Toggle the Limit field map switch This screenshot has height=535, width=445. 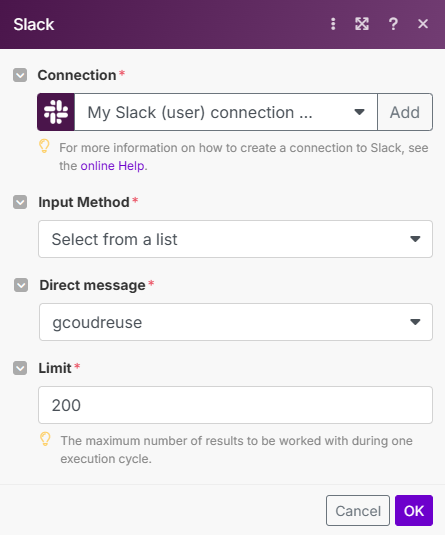(x=20, y=368)
